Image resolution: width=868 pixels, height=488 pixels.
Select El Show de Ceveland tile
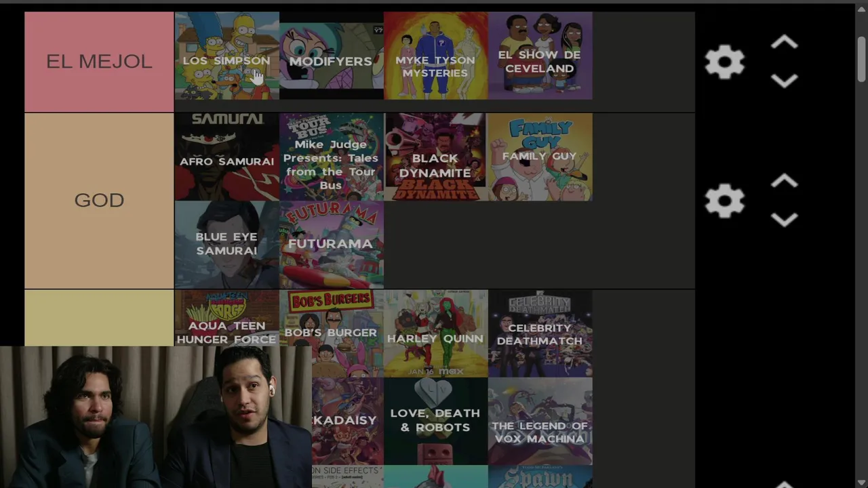[x=540, y=56]
